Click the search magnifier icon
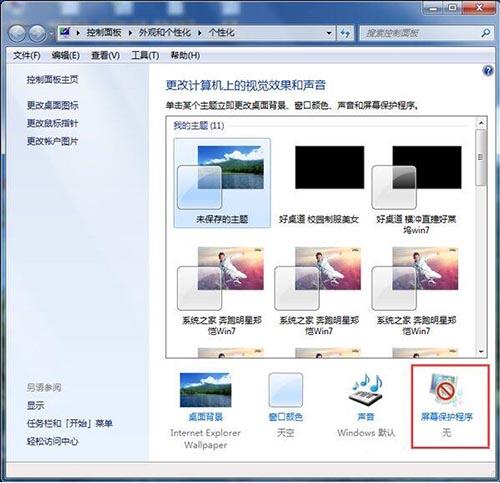The image size is (500, 483). [x=485, y=33]
